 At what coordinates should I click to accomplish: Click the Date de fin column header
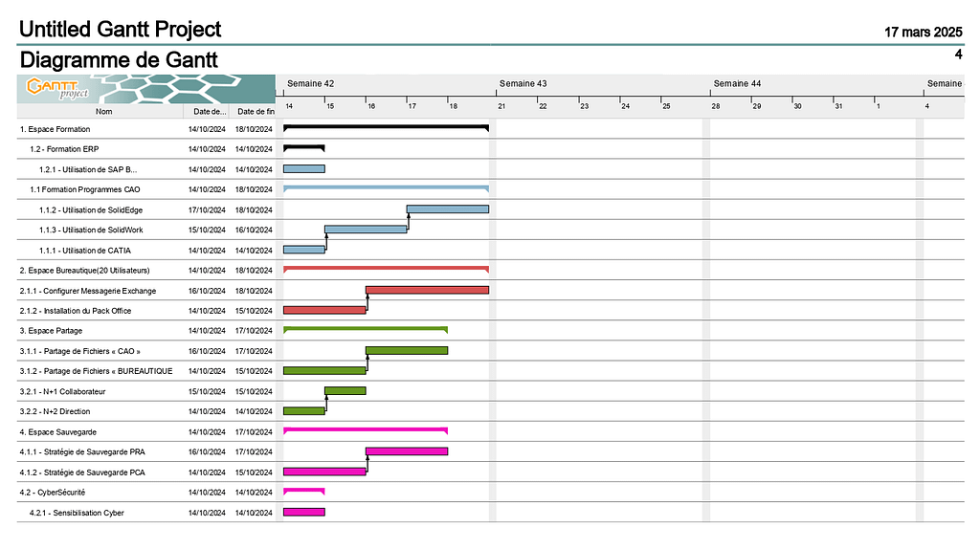pyautogui.click(x=256, y=112)
